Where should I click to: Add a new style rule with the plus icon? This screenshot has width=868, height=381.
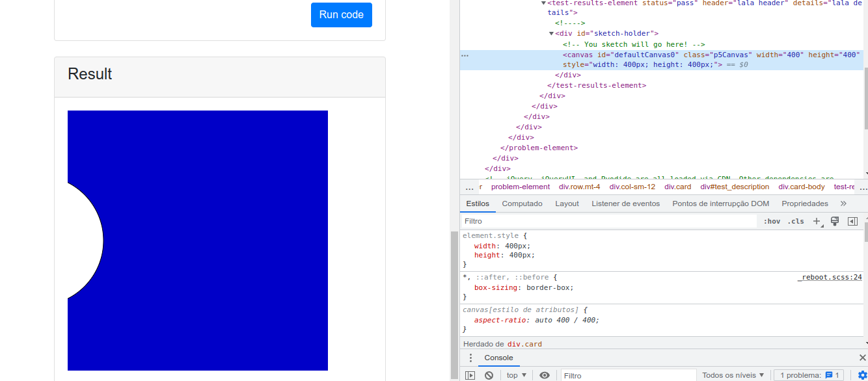[817, 221]
